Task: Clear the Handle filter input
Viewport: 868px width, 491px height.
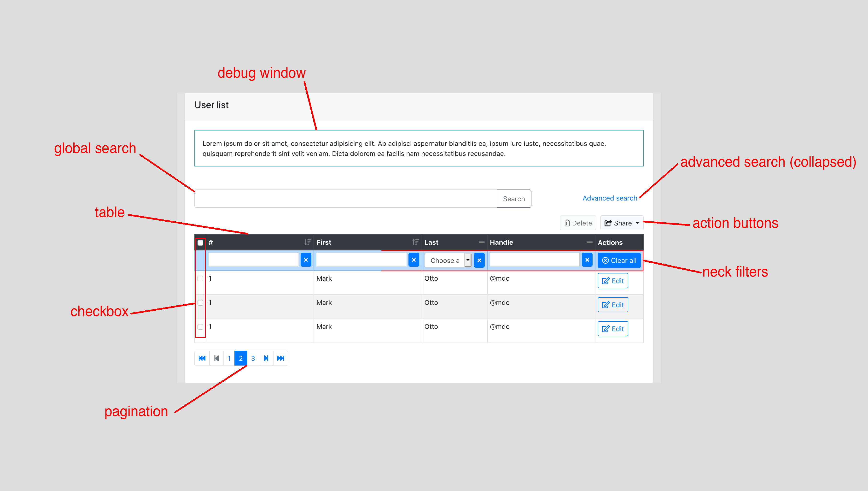Action: (x=587, y=260)
